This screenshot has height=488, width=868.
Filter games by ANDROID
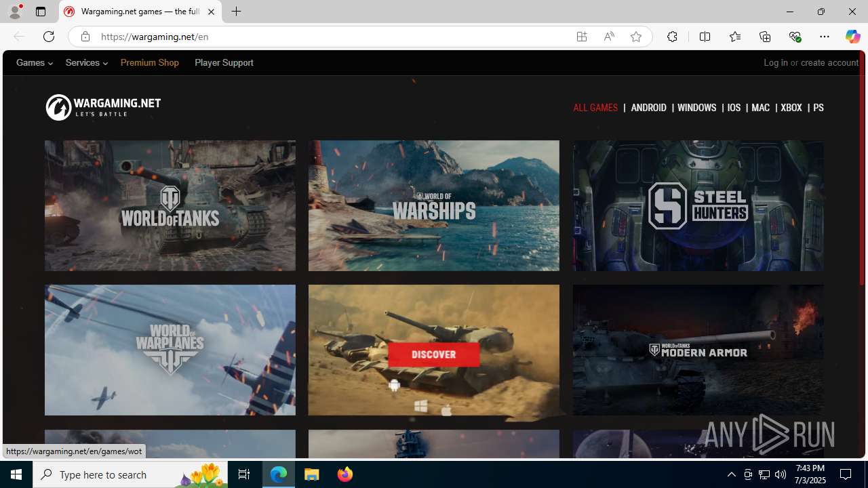click(x=648, y=108)
